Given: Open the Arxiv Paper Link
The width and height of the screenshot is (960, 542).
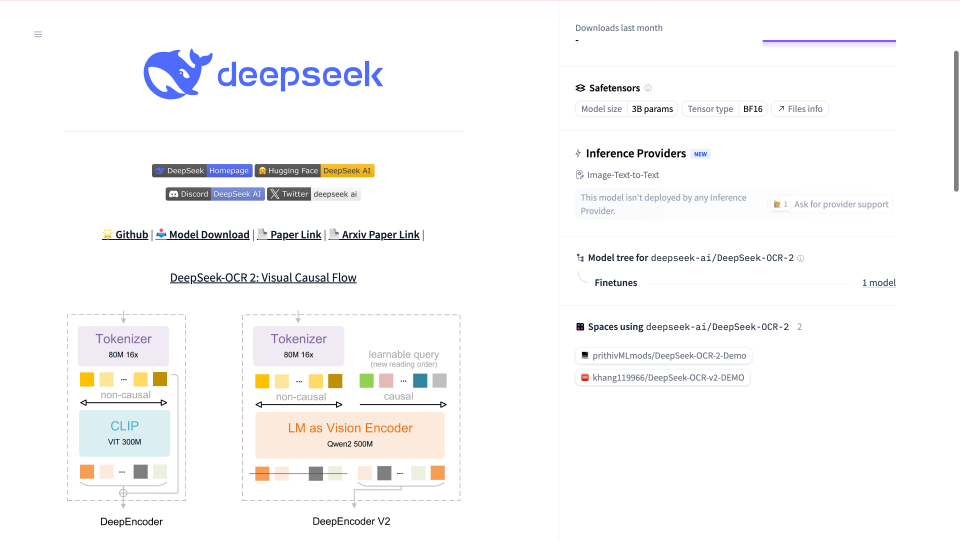Looking at the screenshot, I should [374, 235].
